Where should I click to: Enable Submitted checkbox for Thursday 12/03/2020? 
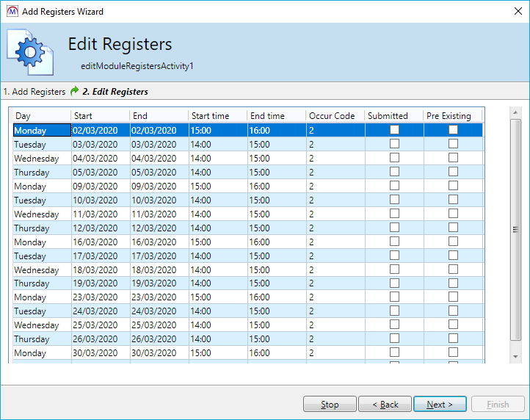394,228
